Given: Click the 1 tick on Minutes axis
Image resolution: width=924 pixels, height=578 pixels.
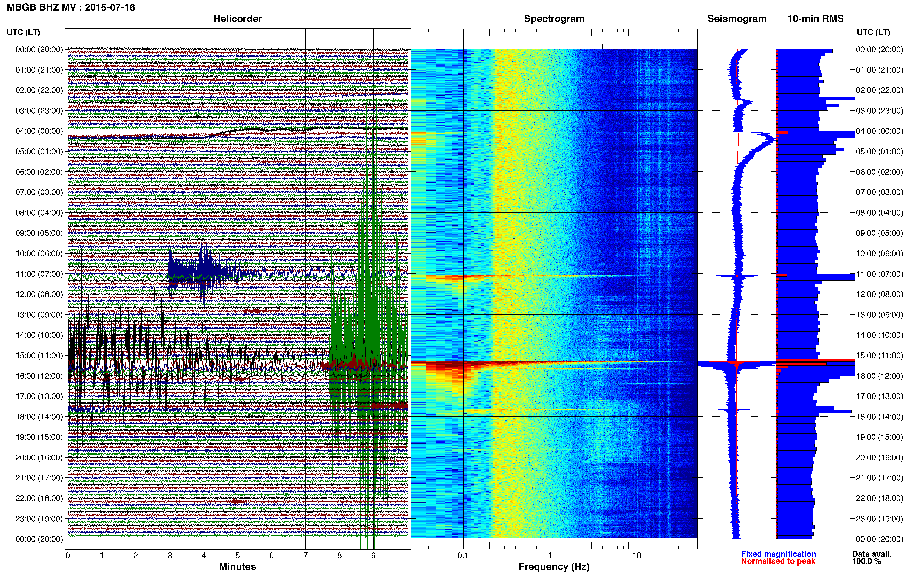Looking at the screenshot, I should (102, 555).
